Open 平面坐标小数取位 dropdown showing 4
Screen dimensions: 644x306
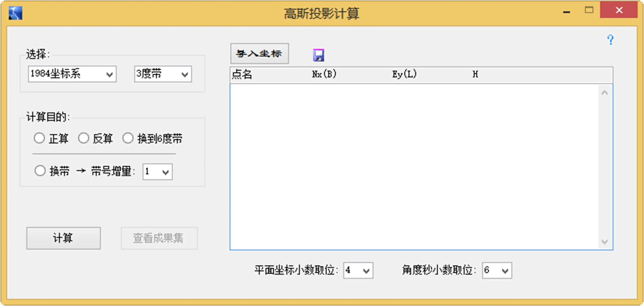(358, 270)
